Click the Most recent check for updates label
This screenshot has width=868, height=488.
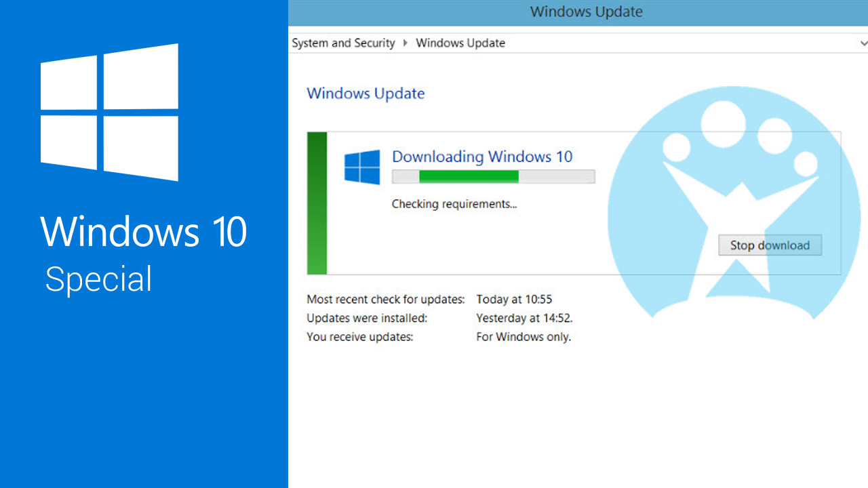[x=386, y=299]
